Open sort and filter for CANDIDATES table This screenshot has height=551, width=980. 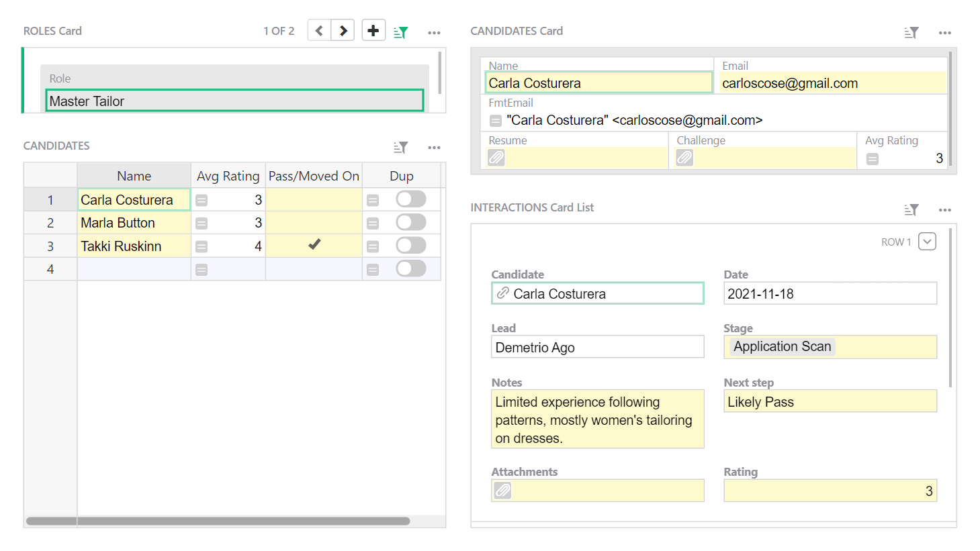click(x=401, y=148)
